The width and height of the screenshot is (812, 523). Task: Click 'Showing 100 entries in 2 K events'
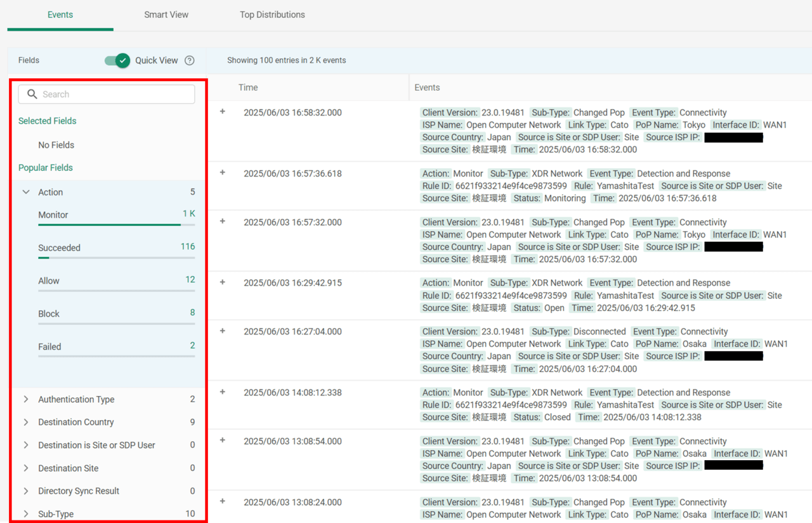tap(287, 60)
